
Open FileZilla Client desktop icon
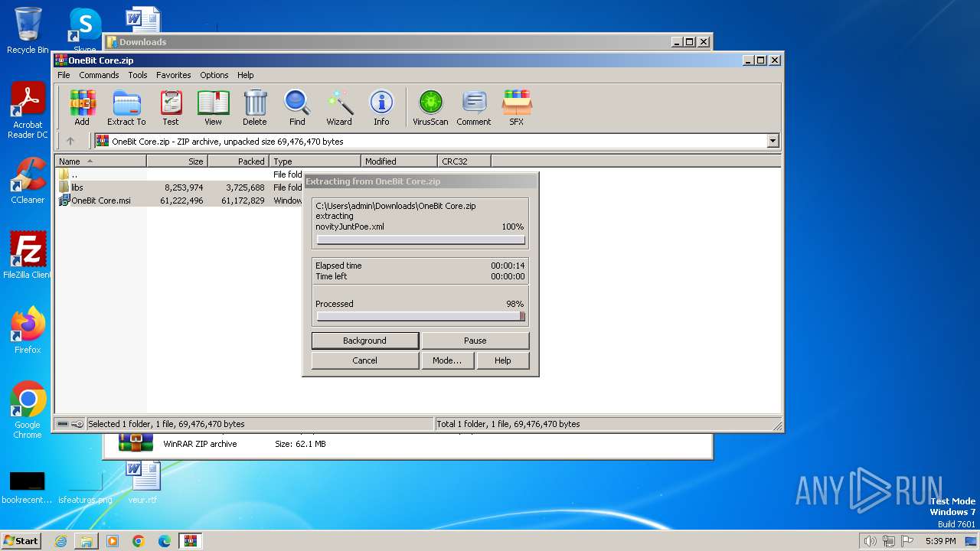(28, 256)
